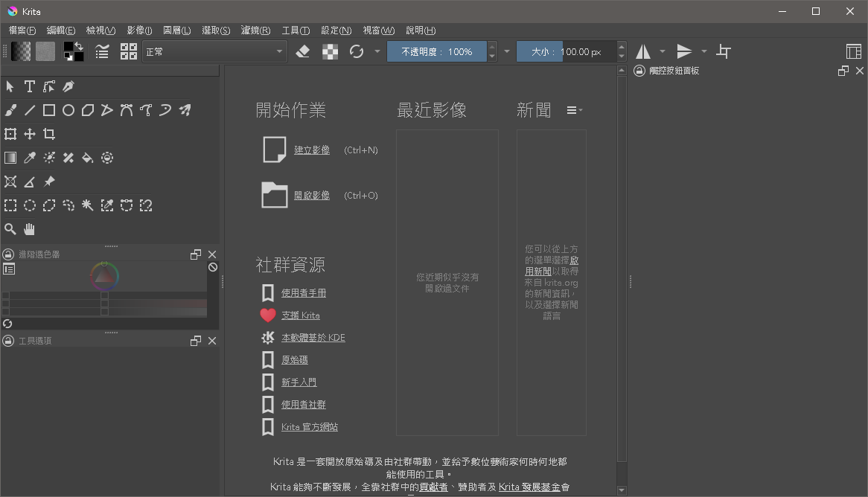868x497 pixels.
Task: Select the Gradient tool
Action: point(10,158)
